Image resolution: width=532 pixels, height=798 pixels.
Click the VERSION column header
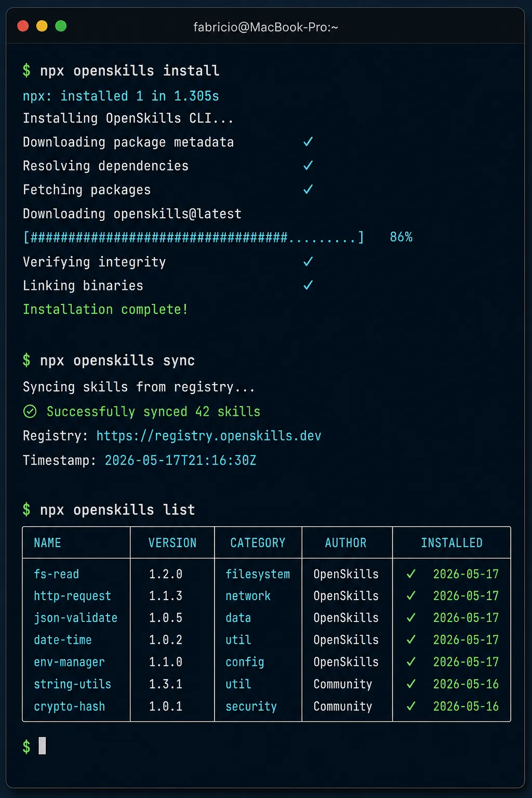coord(172,543)
